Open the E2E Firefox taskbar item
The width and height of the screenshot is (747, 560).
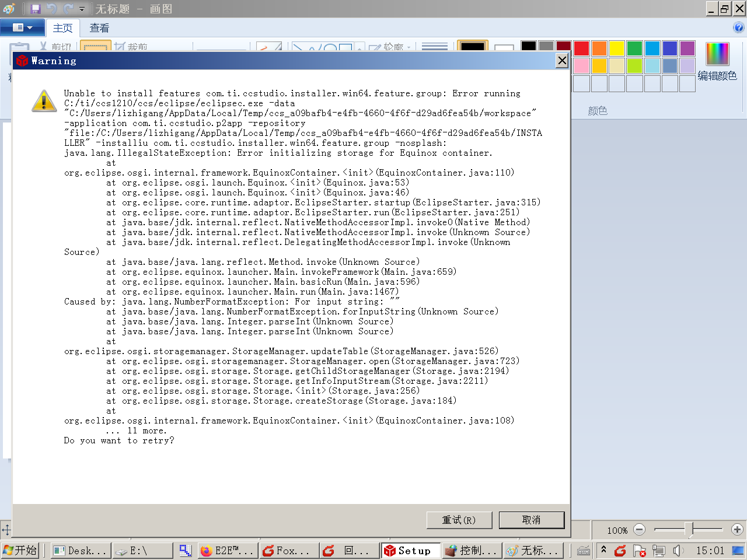227,550
